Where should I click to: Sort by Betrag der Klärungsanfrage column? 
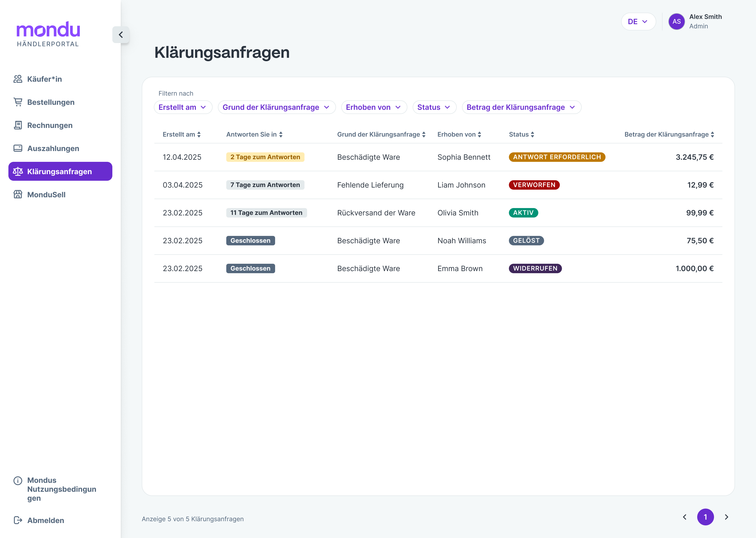coord(669,134)
